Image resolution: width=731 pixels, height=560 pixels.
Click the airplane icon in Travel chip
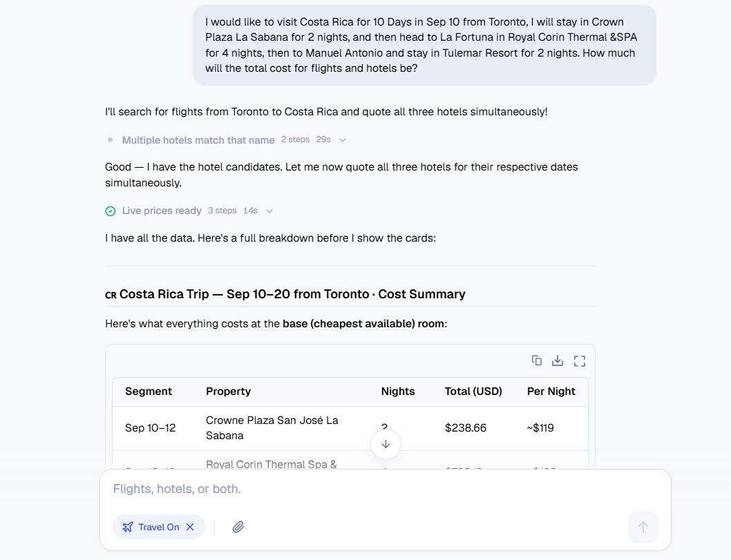coord(128,527)
